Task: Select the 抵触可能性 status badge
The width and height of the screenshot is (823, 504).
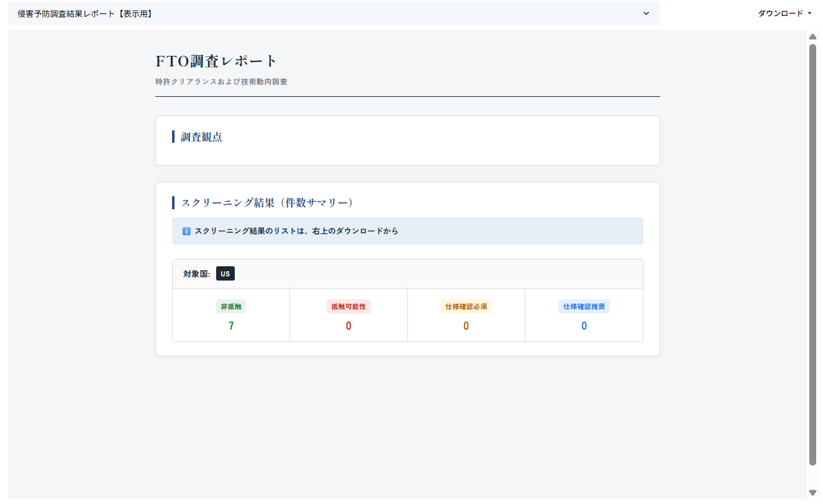Action: [x=348, y=307]
